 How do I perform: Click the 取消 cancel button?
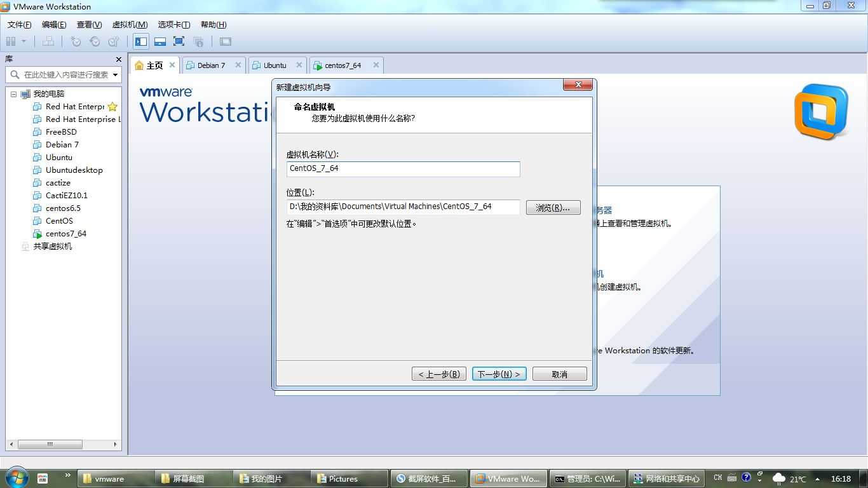pos(559,374)
